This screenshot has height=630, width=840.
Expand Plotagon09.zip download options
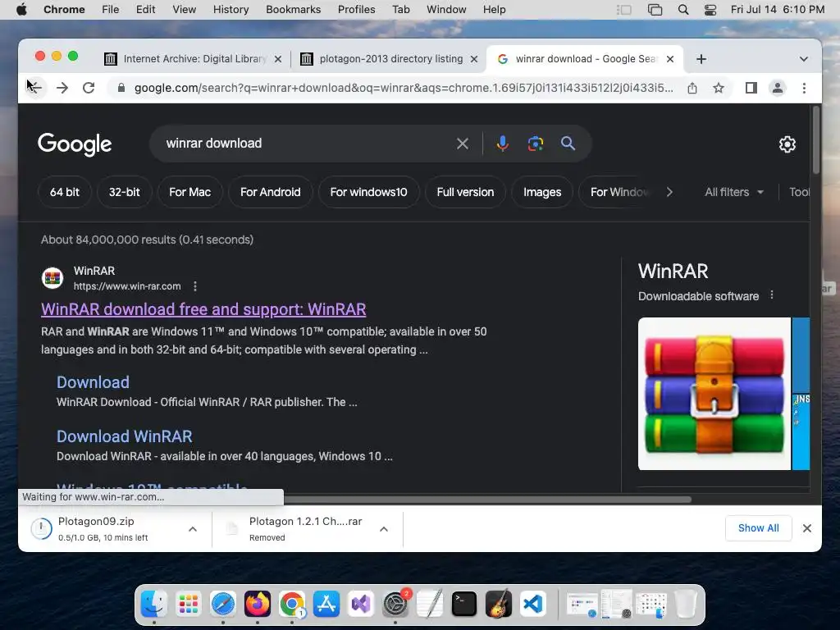tap(193, 529)
